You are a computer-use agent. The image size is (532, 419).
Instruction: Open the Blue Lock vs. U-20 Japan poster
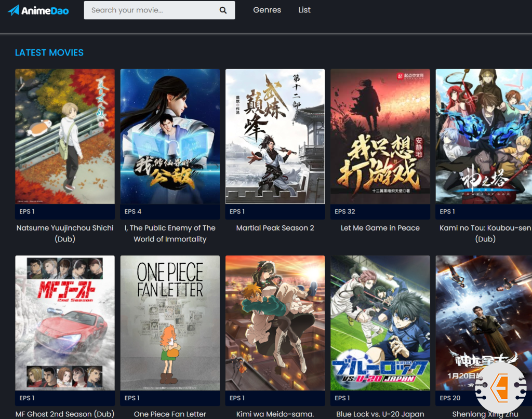point(380,322)
